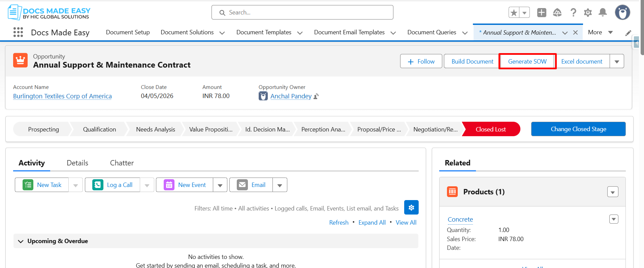
Task: Show more record actions dropdown
Action: point(617,62)
